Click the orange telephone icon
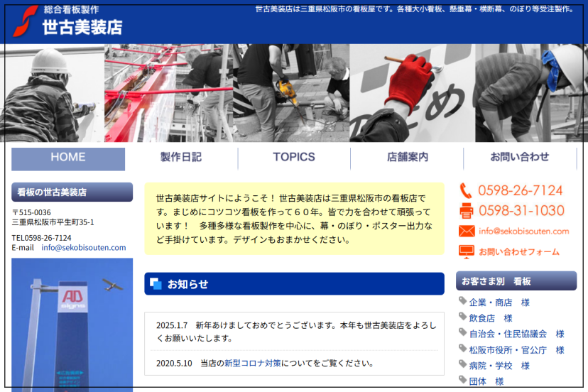 (x=466, y=190)
